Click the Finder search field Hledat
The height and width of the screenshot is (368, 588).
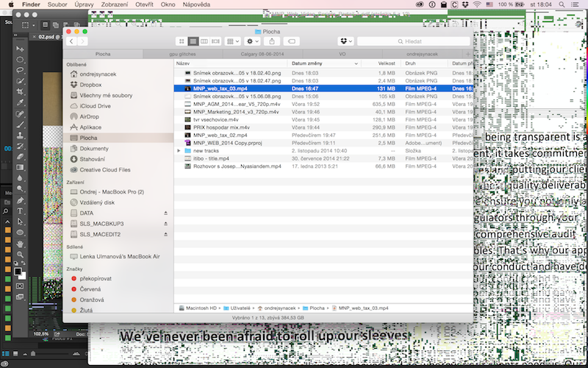[413, 41]
